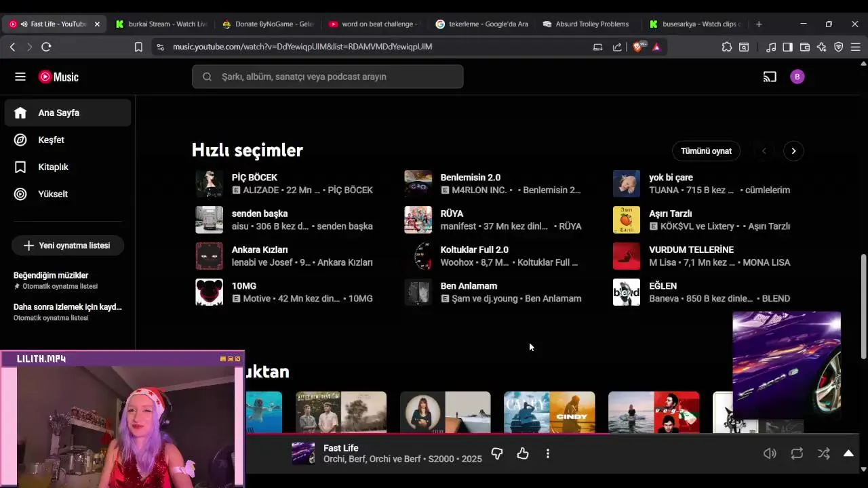Play Benlemisin 2.0 thumbnail

coord(418,184)
